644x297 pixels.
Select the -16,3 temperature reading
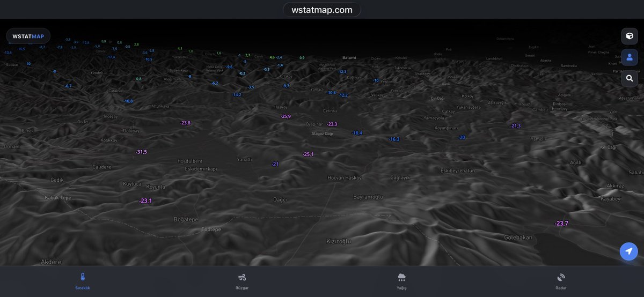point(394,139)
